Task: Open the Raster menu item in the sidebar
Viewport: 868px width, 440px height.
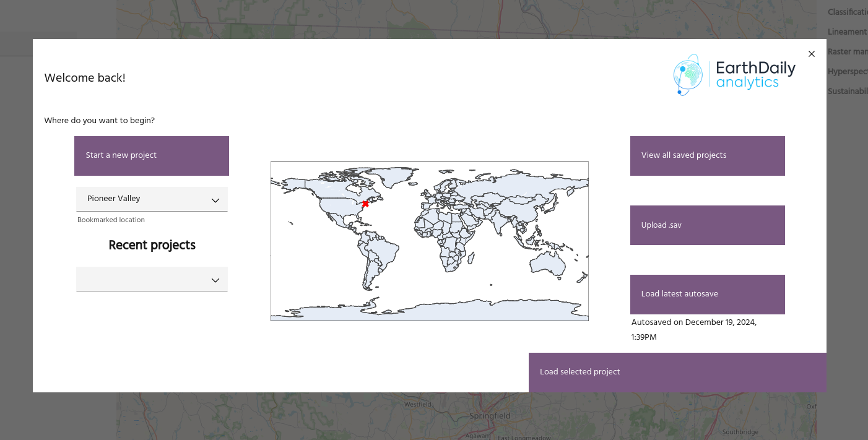Action: point(847,51)
